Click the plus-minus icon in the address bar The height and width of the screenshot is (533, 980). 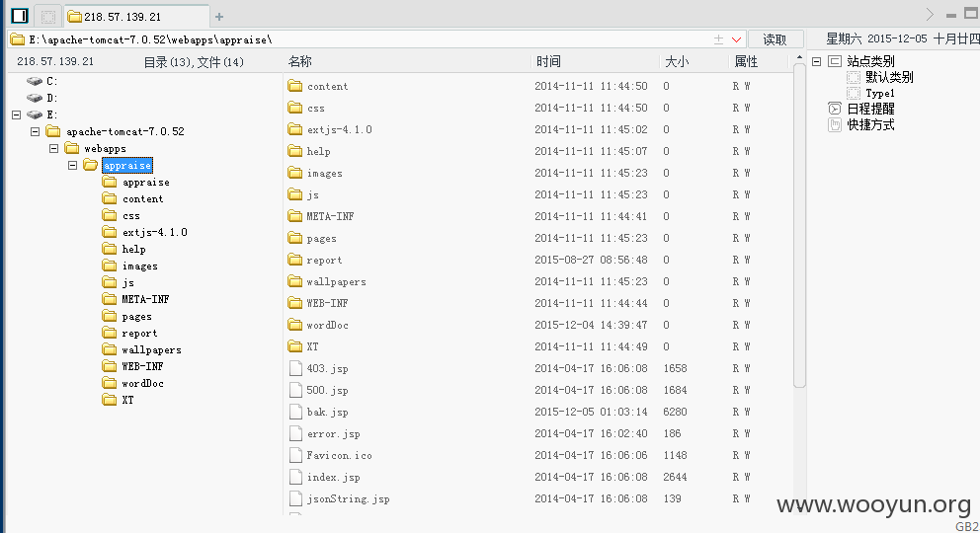point(719,39)
